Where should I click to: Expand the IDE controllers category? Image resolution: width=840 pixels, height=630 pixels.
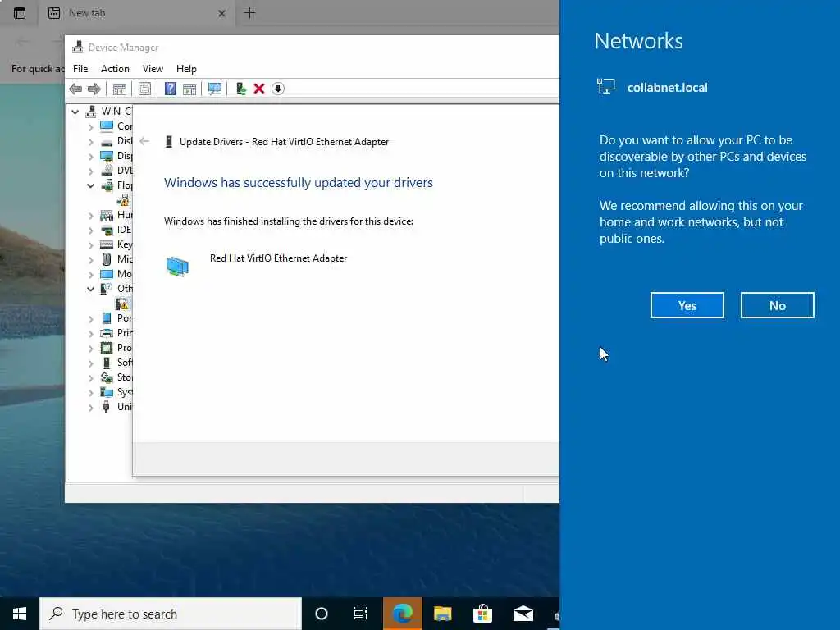[90, 230]
